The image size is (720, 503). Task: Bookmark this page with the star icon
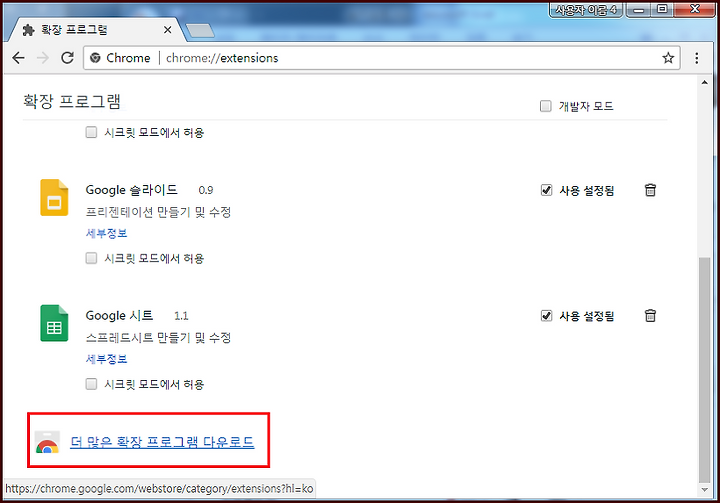pos(668,58)
